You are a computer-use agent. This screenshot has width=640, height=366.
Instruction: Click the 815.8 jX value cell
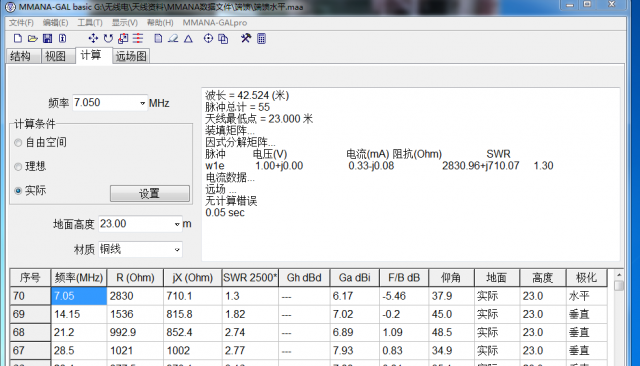(192, 314)
